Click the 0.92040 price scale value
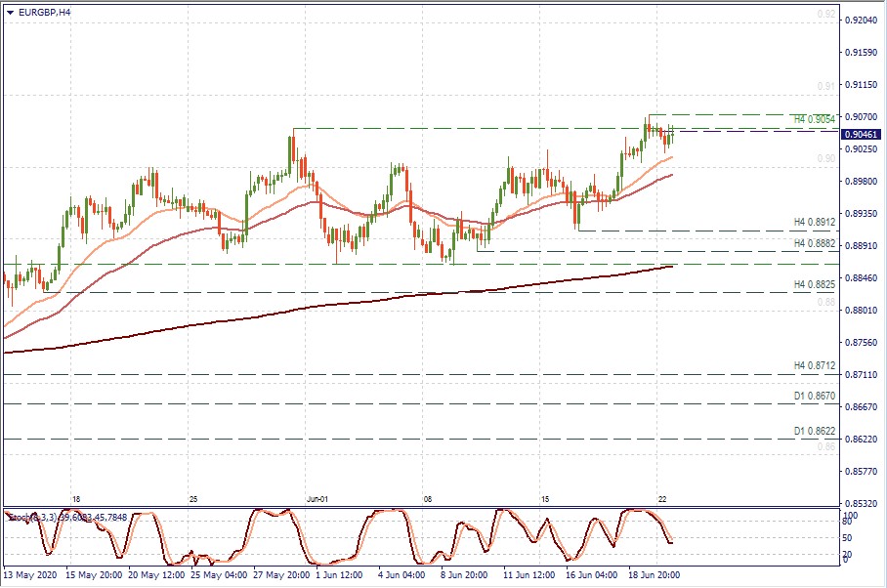The width and height of the screenshot is (887, 588). tap(862, 21)
